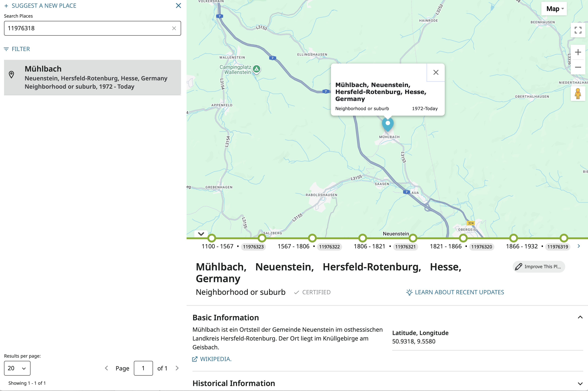Click the Improve This Place button
This screenshot has height=391, width=588.
[x=539, y=267]
